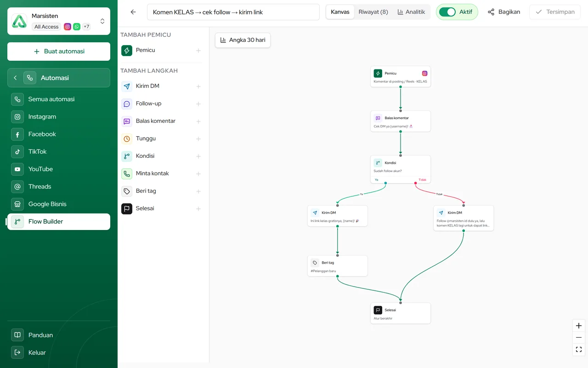Click the Selesai flag icon in step list
The height and width of the screenshot is (368, 588).
click(x=127, y=209)
